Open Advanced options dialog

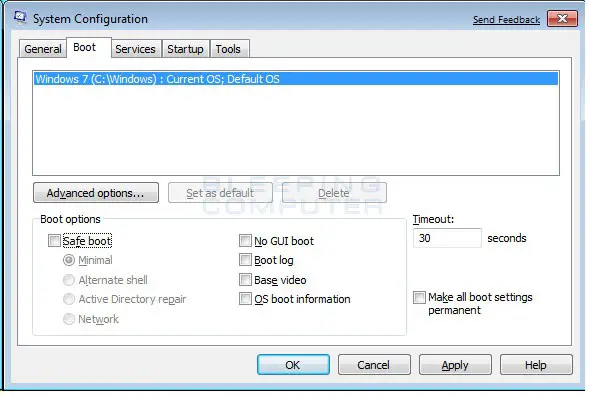[x=96, y=193]
